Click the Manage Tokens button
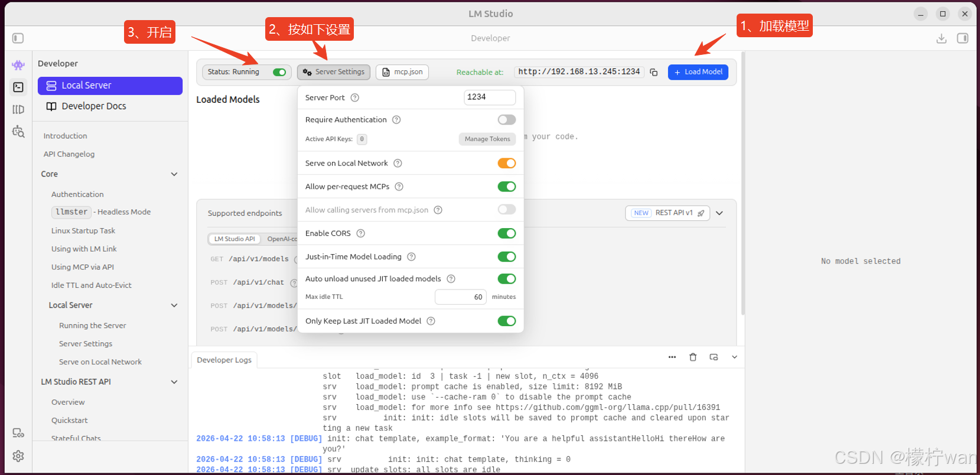980x475 pixels. click(487, 139)
